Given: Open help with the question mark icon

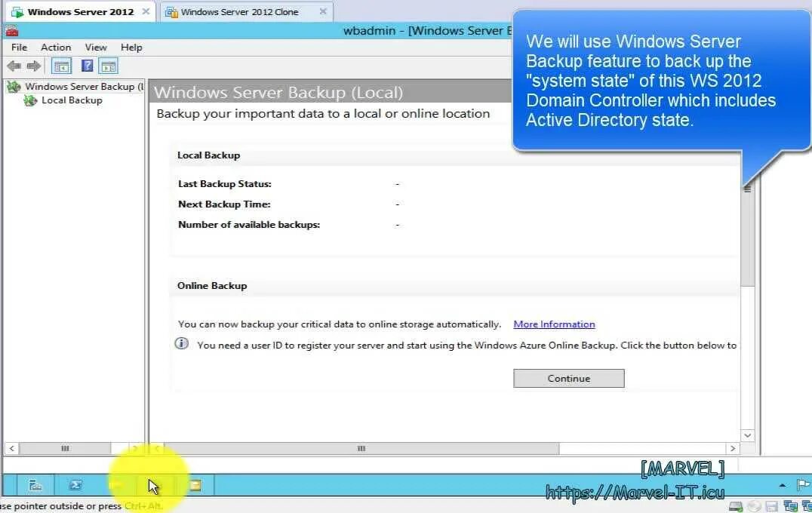Looking at the screenshot, I should [87, 66].
